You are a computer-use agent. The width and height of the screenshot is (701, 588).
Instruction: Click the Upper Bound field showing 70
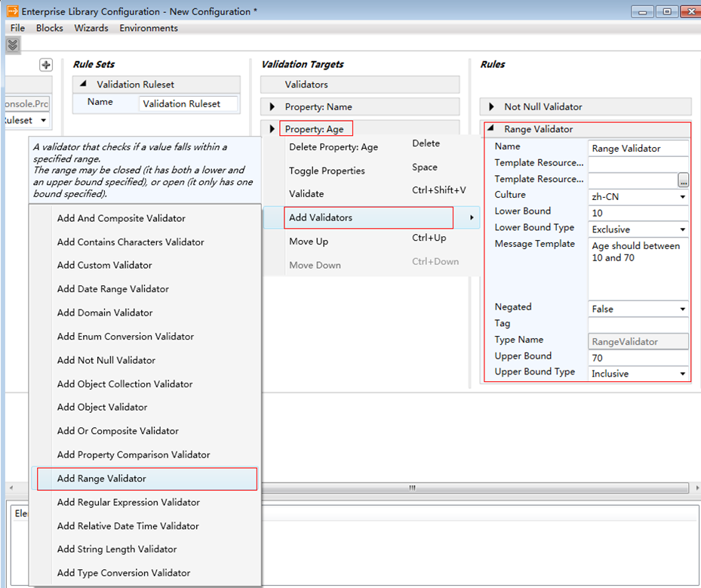[638, 358]
